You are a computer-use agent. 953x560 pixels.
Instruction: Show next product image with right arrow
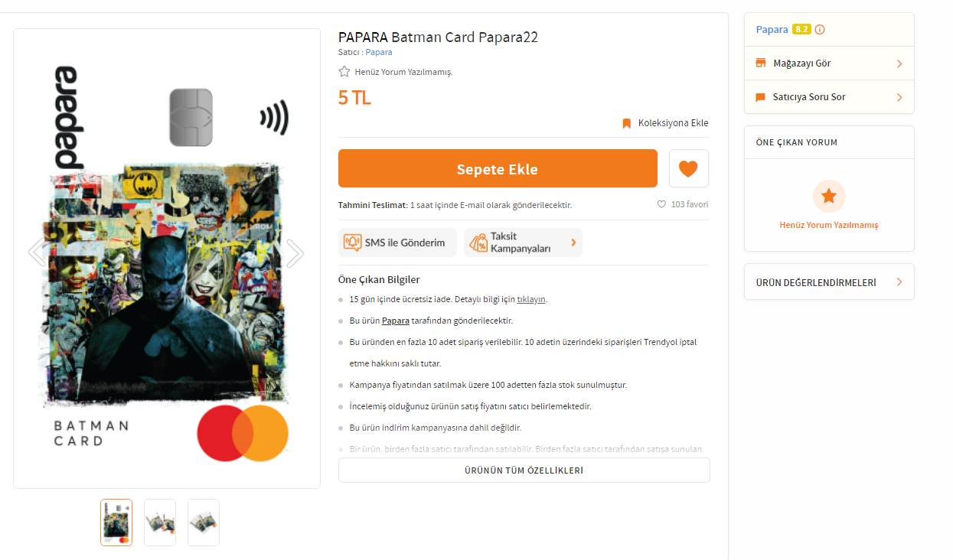tap(295, 253)
